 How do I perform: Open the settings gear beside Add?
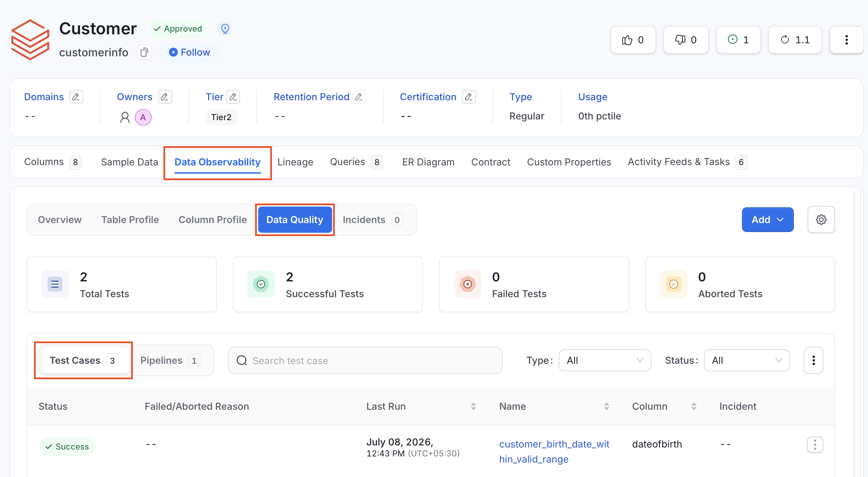(821, 220)
